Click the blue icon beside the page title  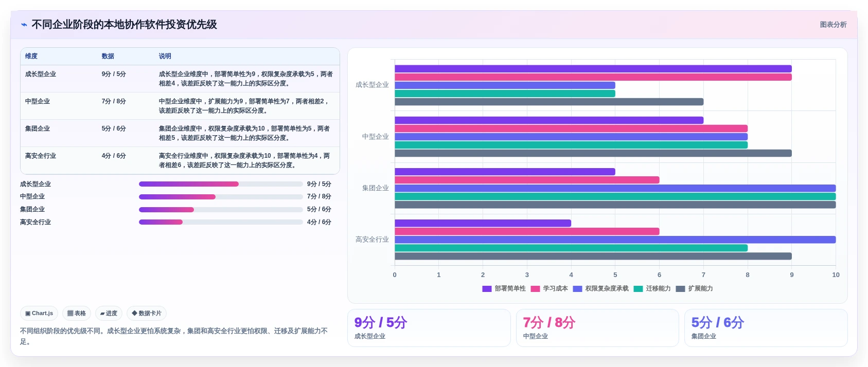24,25
